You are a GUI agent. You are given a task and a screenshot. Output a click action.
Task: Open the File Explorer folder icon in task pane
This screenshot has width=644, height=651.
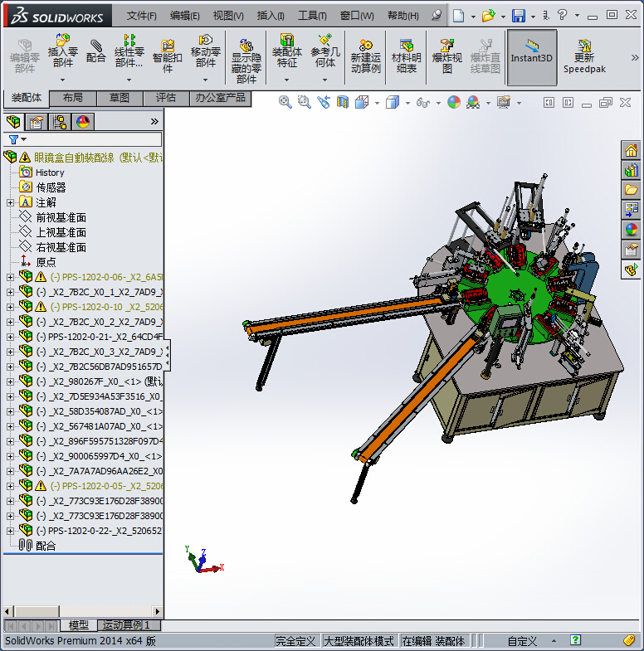(x=631, y=190)
